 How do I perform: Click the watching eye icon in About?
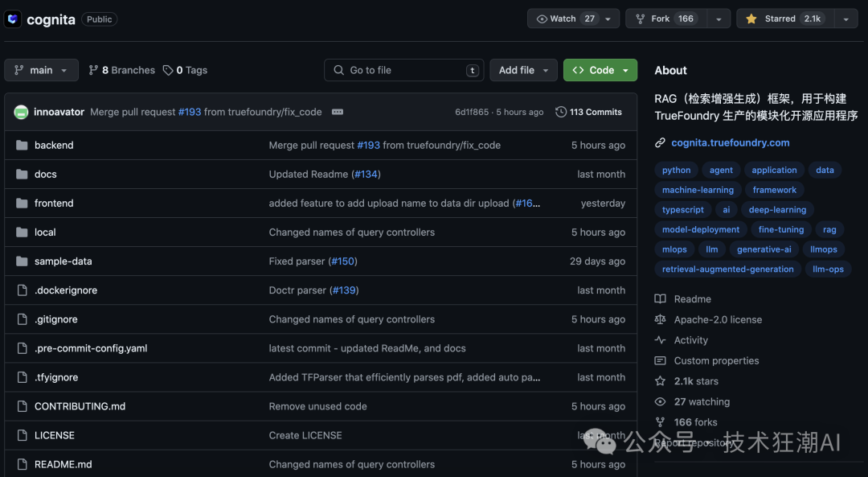pos(660,401)
